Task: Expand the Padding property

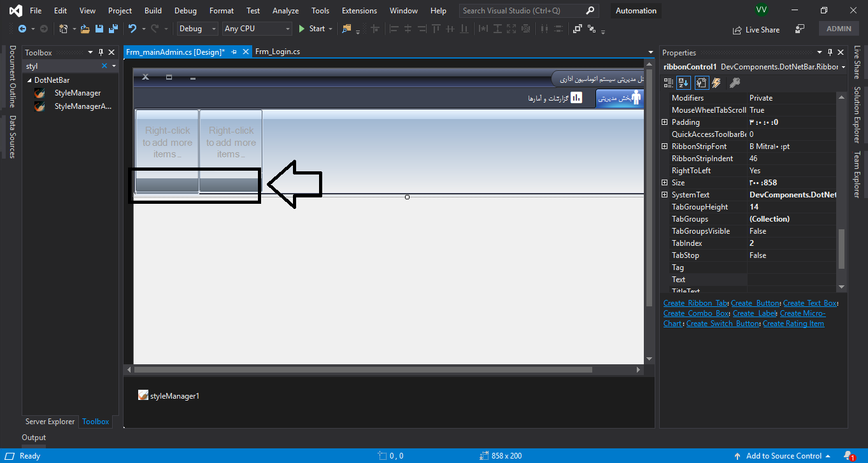Action: click(665, 122)
